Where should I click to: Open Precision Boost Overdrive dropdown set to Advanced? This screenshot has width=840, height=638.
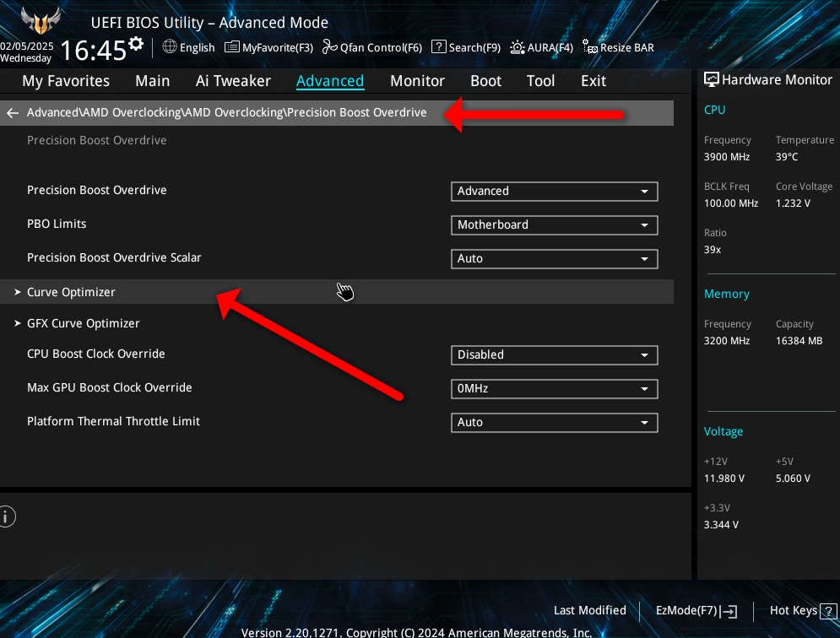point(555,192)
